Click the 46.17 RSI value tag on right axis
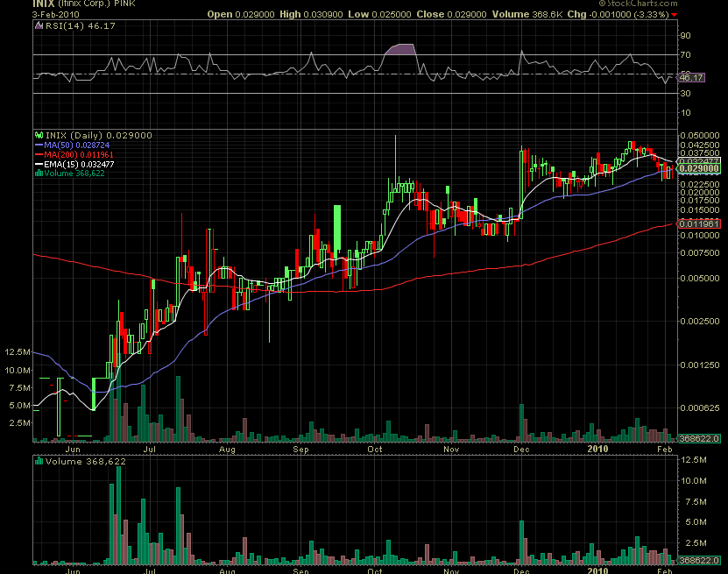This screenshot has width=728, height=574. [x=691, y=77]
